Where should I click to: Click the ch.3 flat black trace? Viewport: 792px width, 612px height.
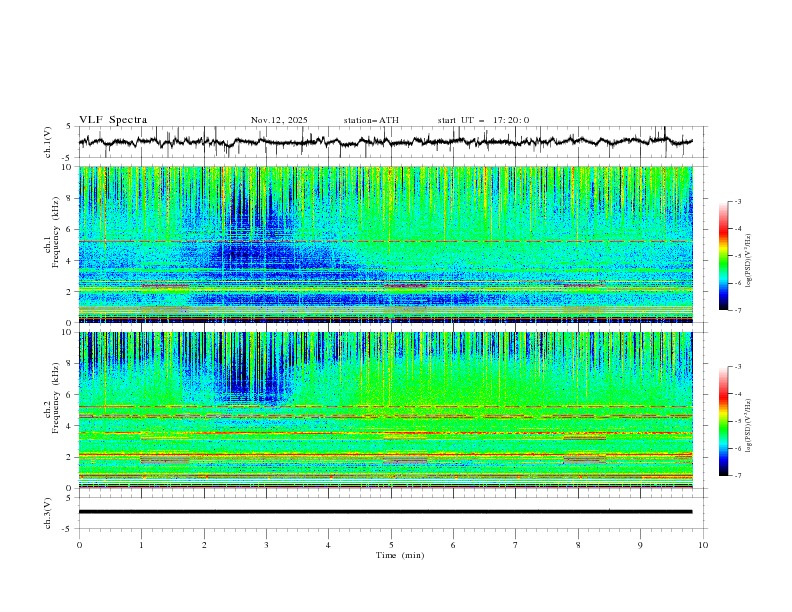(385, 512)
